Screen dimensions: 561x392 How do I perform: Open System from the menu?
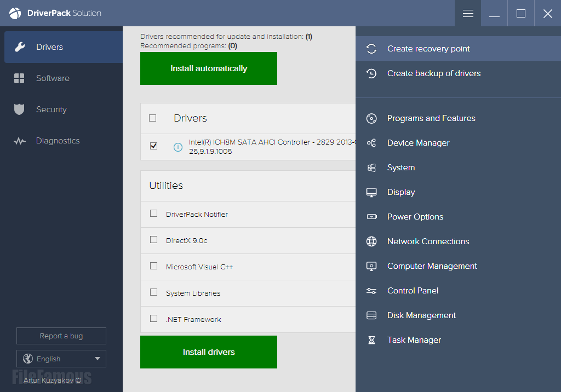(x=459, y=168)
